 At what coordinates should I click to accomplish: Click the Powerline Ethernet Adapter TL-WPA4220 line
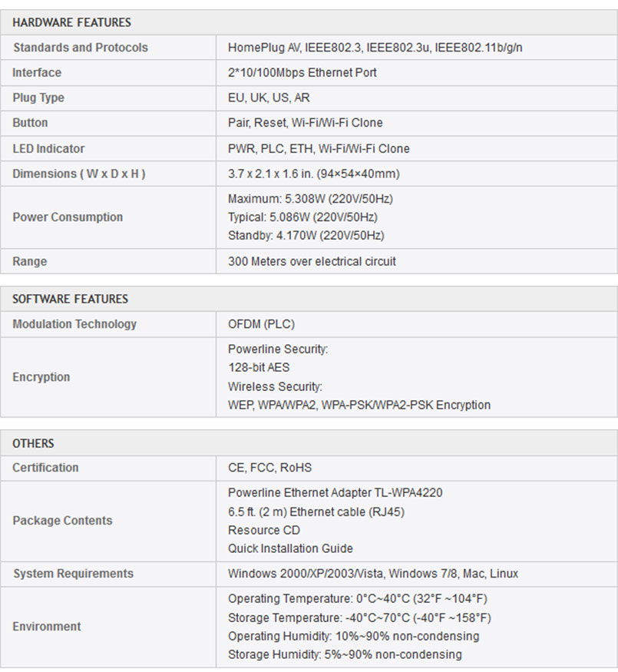pyautogui.click(x=335, y=493)
